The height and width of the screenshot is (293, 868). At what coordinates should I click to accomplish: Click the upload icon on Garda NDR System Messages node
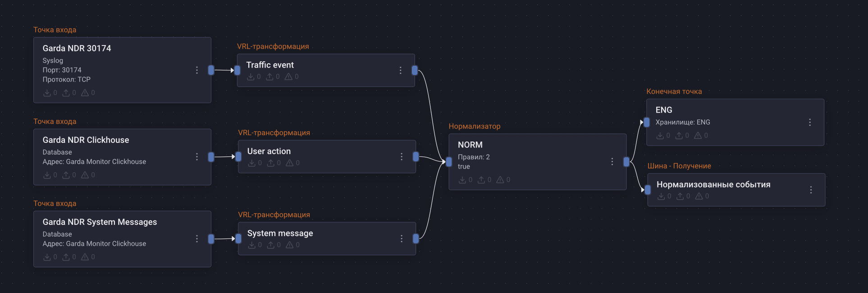[x=66, y=257]
